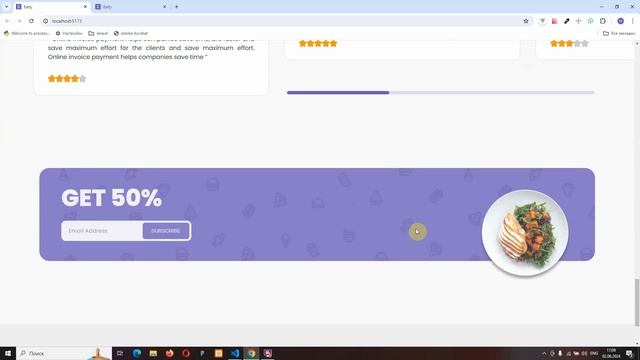
Task: Open the Extensions puzzle menu
Action: 603,21
